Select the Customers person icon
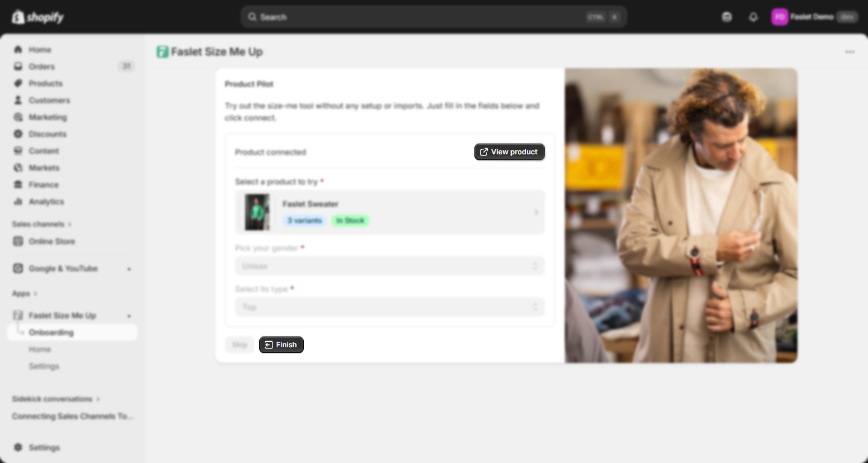The width and height of the screenshot is (868, 463). click(18, 100)
